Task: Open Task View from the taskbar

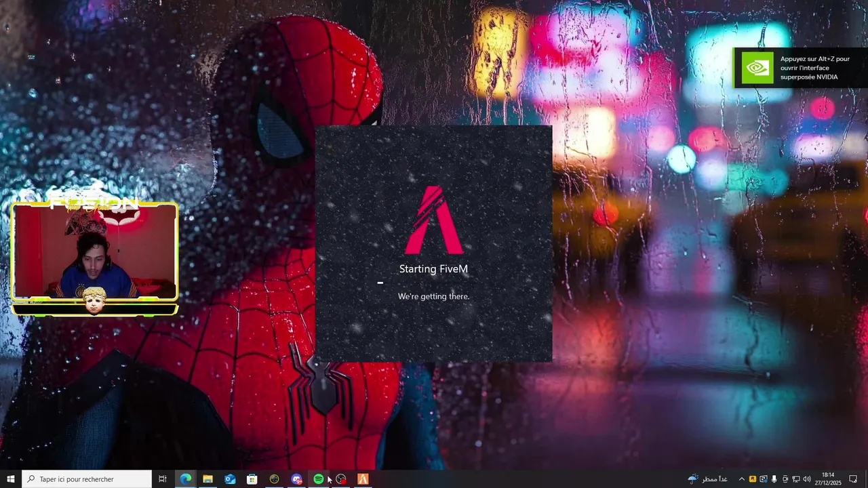Action: coord(163,479)
